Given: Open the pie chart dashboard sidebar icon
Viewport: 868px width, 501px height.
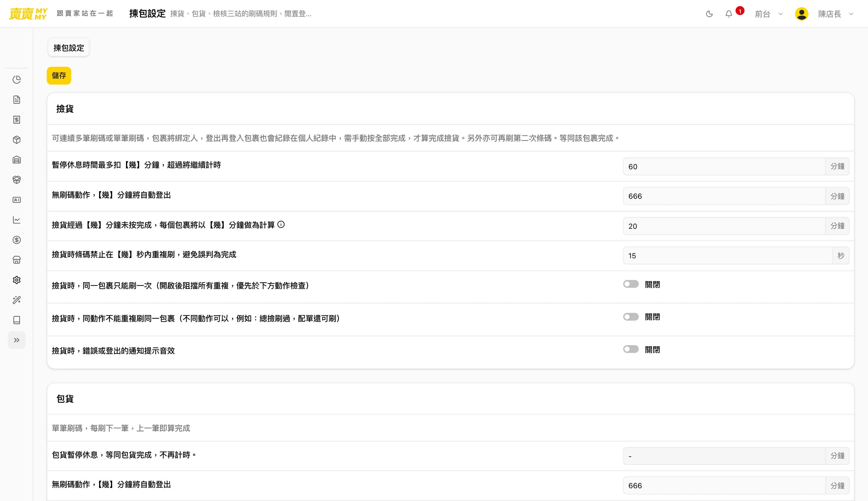Looking at the screenshot, I should point(16,80).
